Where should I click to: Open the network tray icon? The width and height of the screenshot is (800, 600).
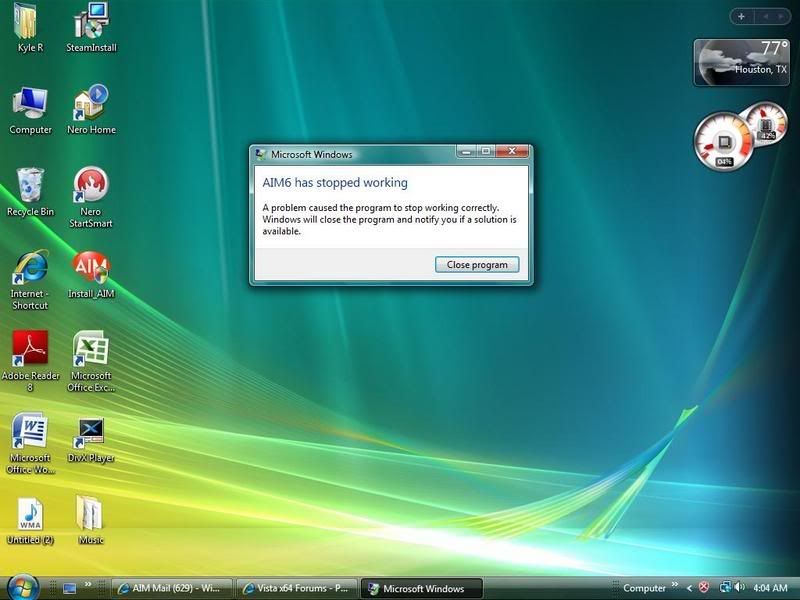pos(725,588)
